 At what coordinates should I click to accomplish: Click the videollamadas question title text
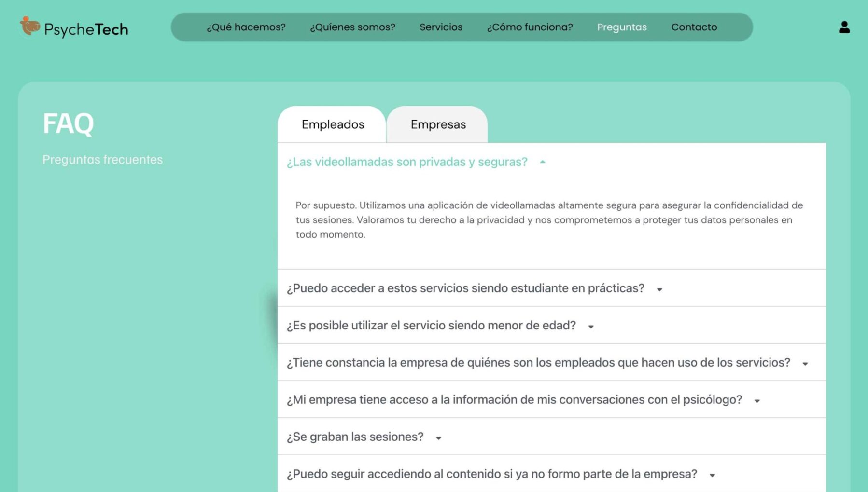407,162
